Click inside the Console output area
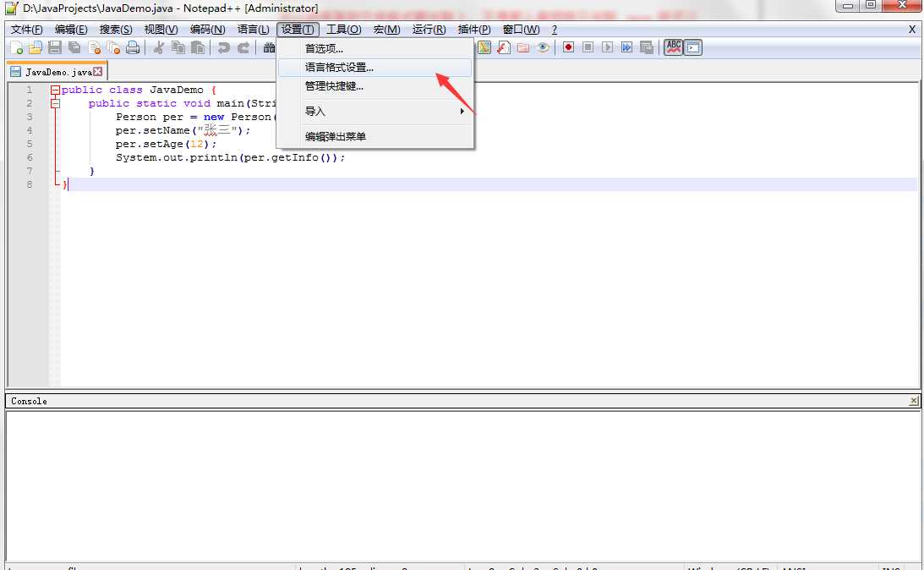This screenshot has height=570, width=924. 462,485
